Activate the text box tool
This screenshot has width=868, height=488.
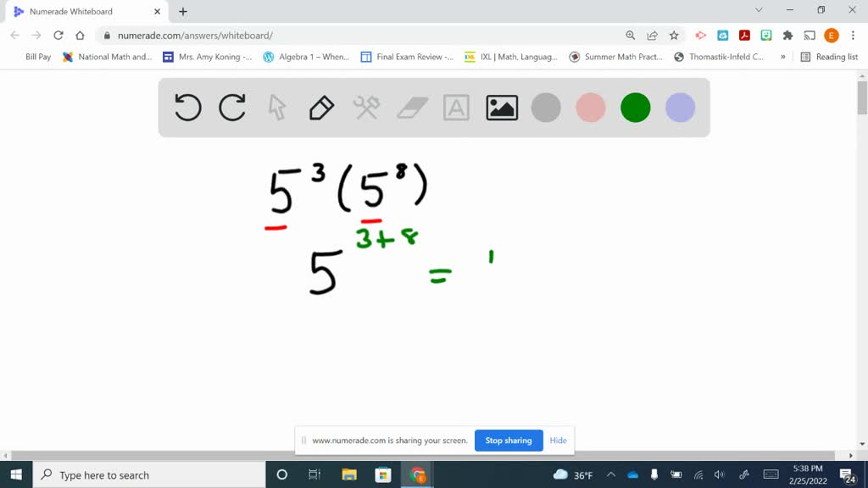[456, 108]
